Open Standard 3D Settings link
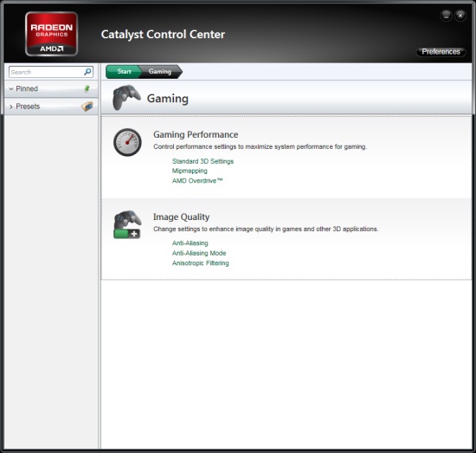The width and height of the screenshot is (476, 453). point(203,161)
